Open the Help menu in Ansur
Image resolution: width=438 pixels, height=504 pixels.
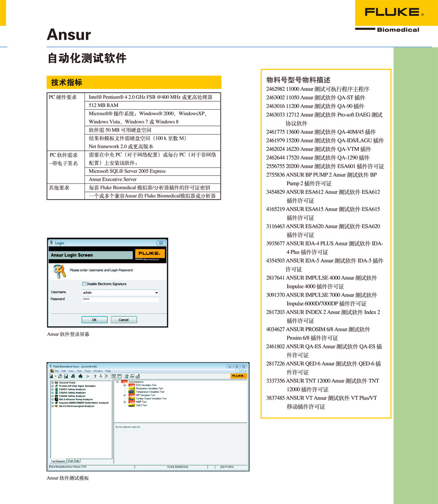coord(108,371)
